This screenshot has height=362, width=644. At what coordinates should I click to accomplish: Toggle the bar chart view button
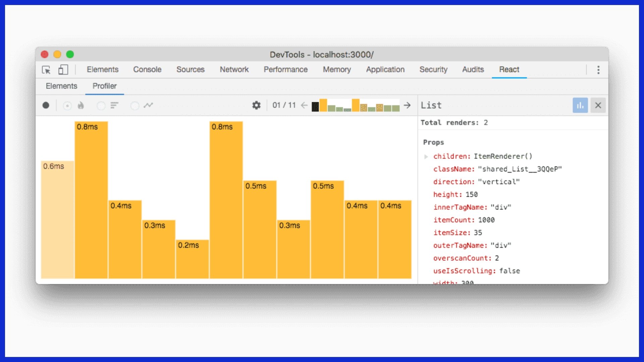[580, 105]
